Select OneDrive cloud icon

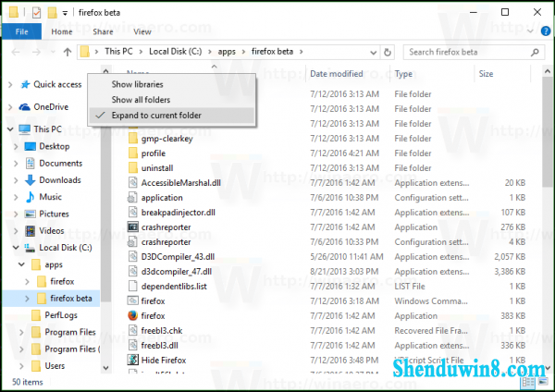[24, 107]
